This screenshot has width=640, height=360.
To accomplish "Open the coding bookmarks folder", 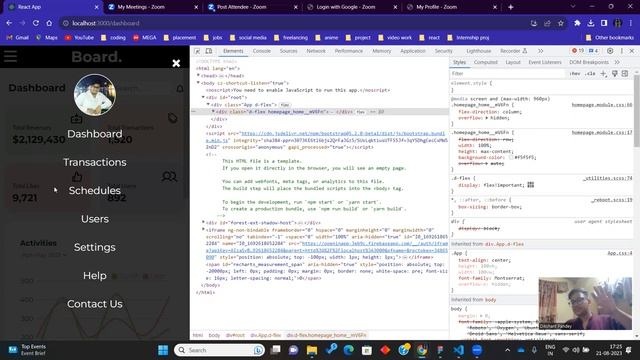I will tap(113, 38).
